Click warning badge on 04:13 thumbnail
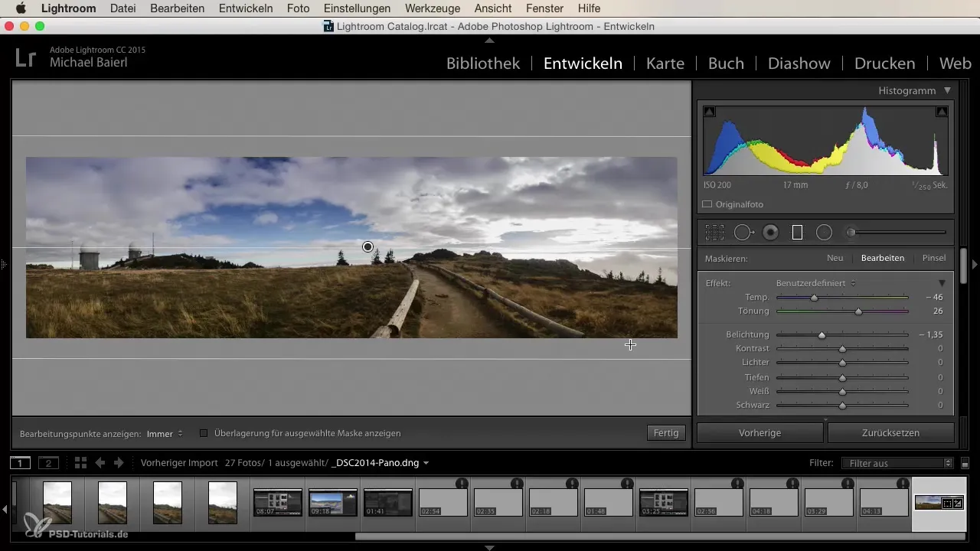 tap(903, 484)
